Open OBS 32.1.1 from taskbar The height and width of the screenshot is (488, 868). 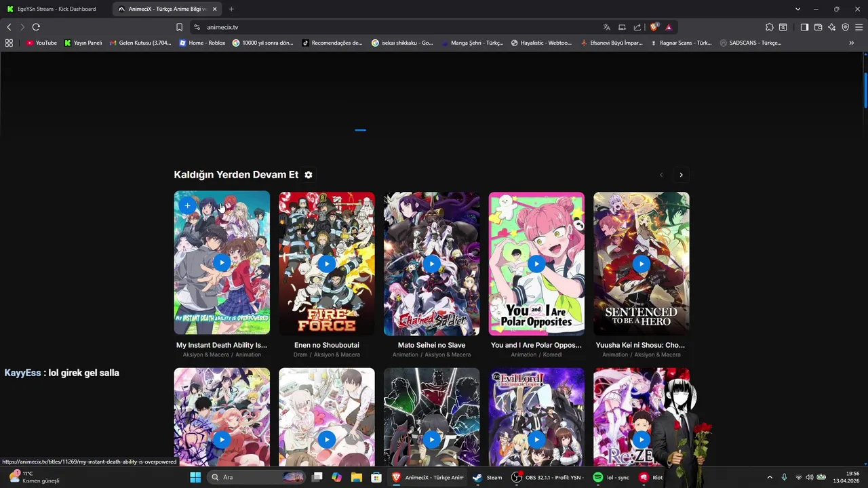coord(547,477)
